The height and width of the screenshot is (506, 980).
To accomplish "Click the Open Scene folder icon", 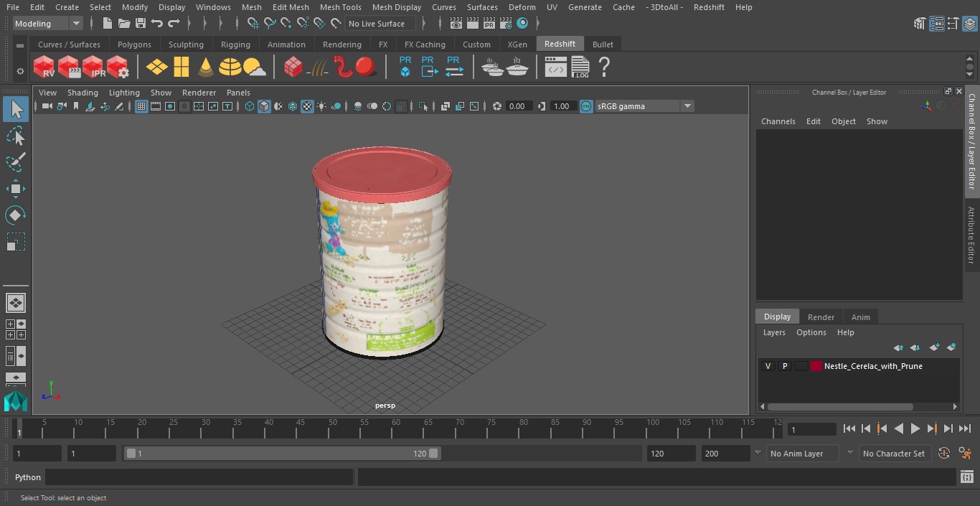I will (x=123, y=24).
